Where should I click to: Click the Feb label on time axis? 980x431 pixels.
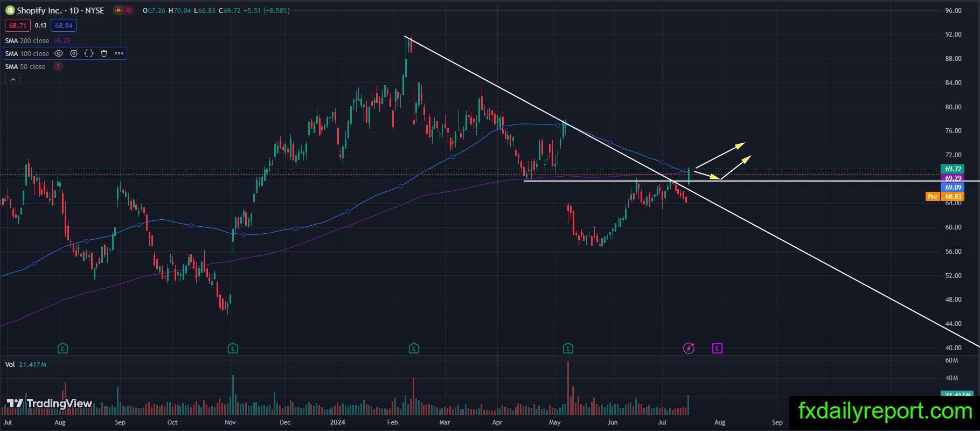[392, 422]
